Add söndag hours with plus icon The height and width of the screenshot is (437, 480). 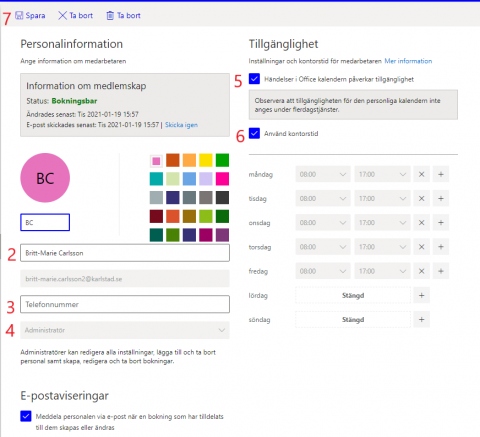pyautogui.click(x=421, y=320)
